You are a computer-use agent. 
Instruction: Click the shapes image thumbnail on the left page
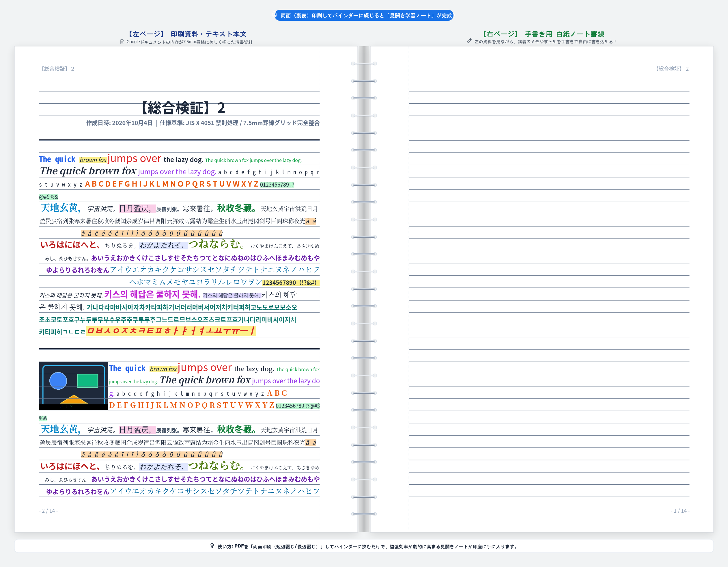[74, 386]
